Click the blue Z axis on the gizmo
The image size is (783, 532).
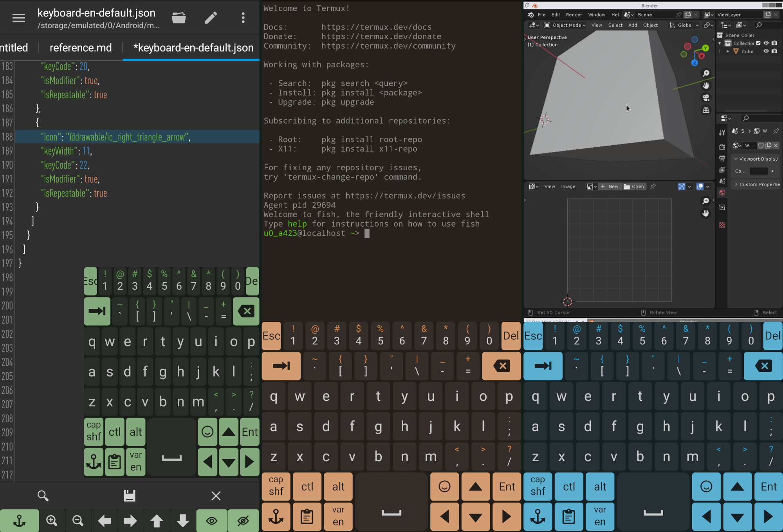click(x=695, y=63)
